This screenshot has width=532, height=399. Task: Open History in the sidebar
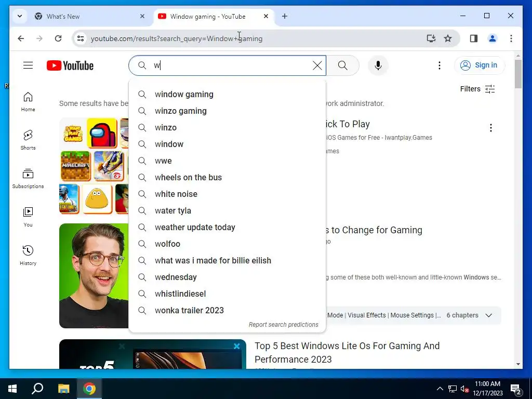pyautogui.click(x=28, y=255)
